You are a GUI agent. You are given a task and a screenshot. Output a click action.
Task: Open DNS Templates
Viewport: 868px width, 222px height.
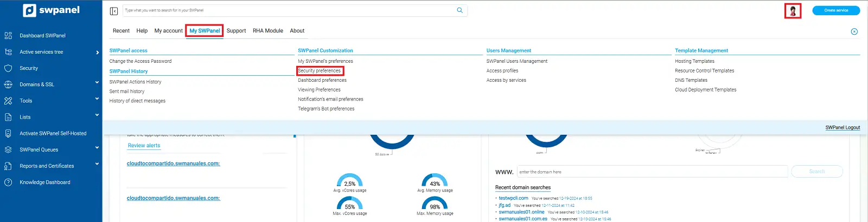pyautogui.click(x=691, y=80)
